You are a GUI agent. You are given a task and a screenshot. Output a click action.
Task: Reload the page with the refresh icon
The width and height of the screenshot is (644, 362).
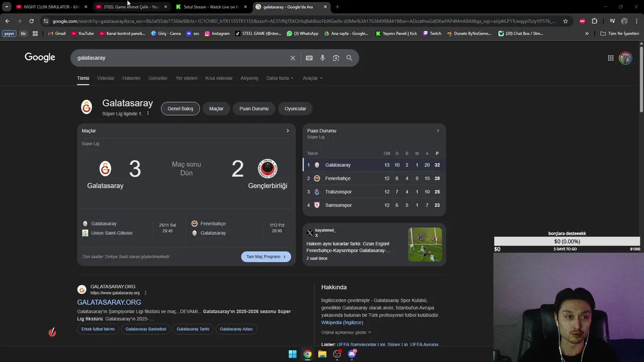coord(31,21)
